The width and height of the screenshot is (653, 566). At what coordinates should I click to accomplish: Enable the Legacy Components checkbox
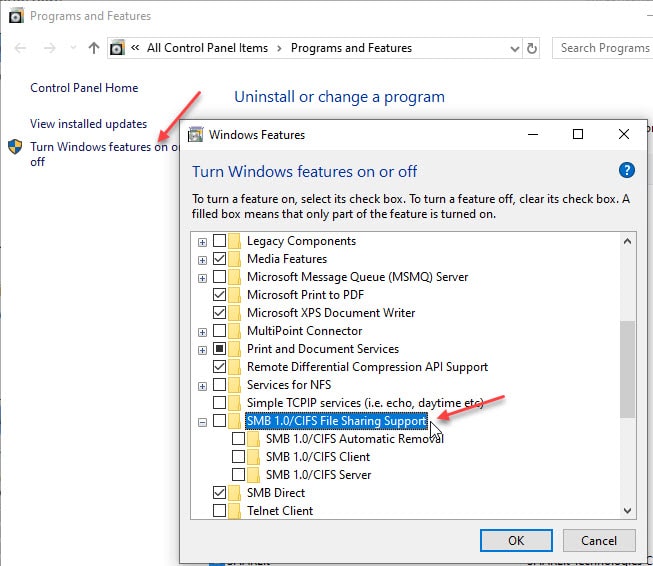pos(219,240)
